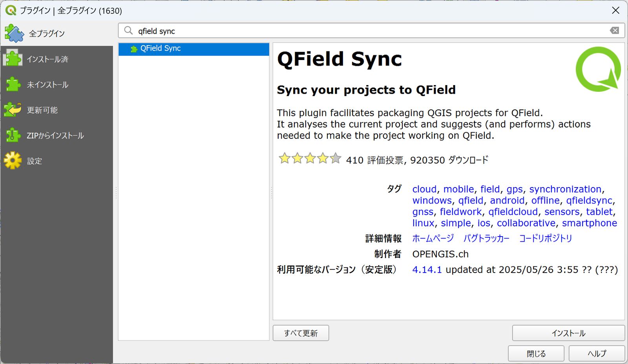
Task: Open the 'simple' tag link
Action: (x=456, y=223)
